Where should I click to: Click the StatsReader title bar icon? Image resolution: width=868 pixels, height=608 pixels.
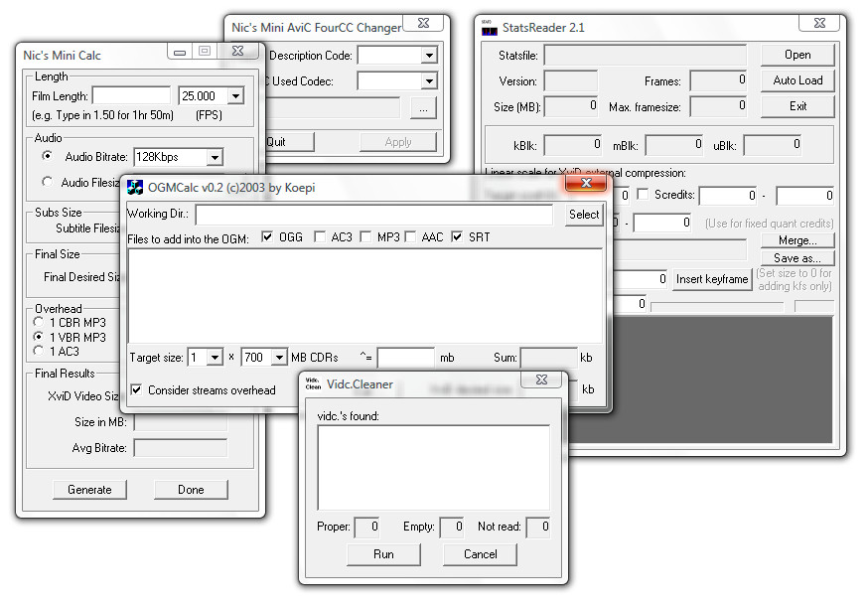coord(489,28)
